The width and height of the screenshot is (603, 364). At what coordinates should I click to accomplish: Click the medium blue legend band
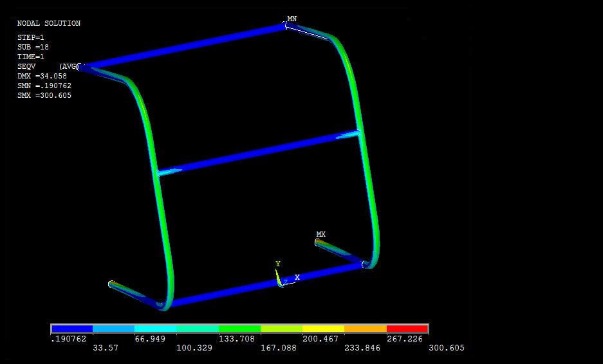pos(113,329)
